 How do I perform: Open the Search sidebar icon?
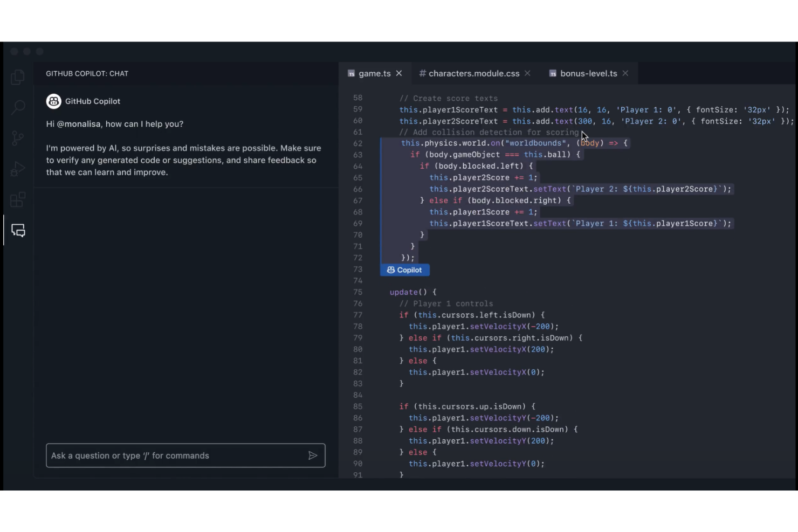pos(17,107)
